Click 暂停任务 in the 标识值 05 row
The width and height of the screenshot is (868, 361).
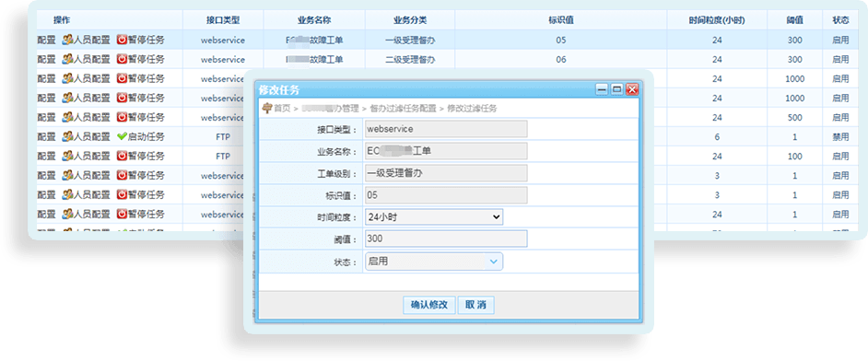pyautogui.click(x=141, y=41)
